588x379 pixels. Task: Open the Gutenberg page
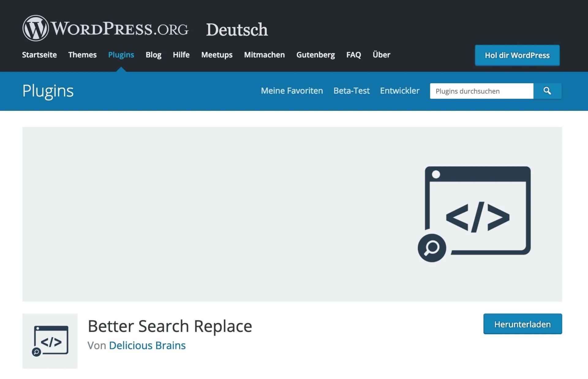point(316,55)
